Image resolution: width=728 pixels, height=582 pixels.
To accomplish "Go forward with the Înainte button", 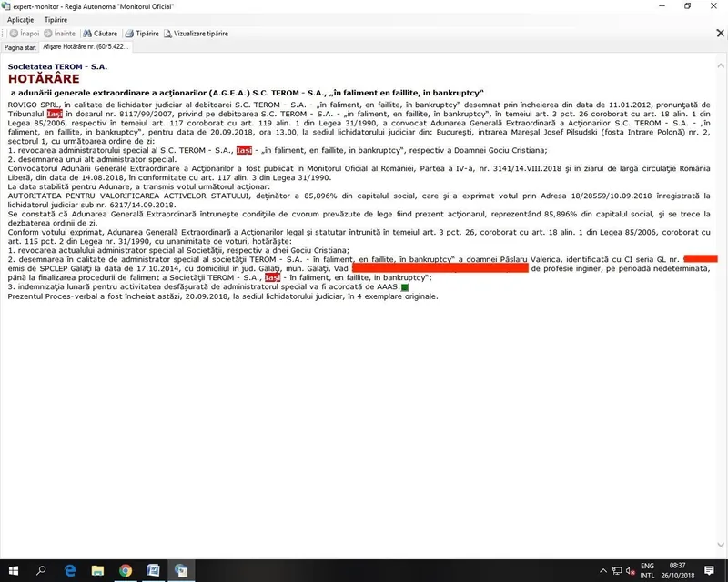I will coord(62,34).
